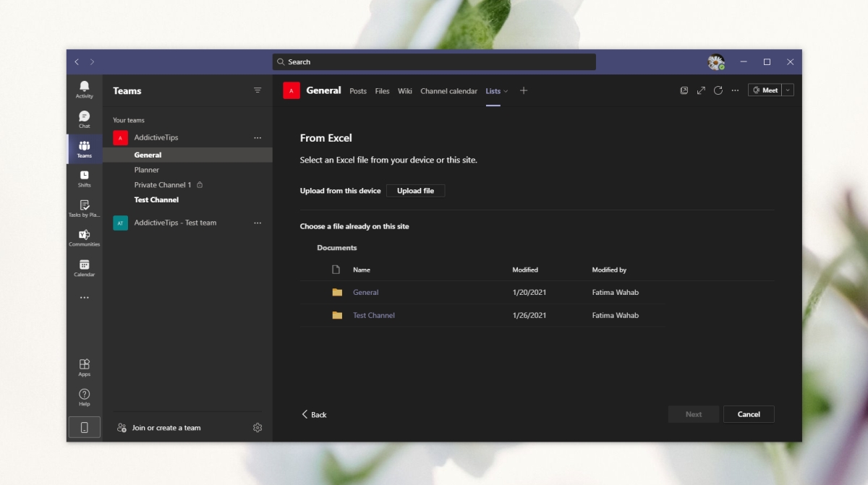Click the Cancel button
This screenshot has height=485, width=868.
coord(749,414)
